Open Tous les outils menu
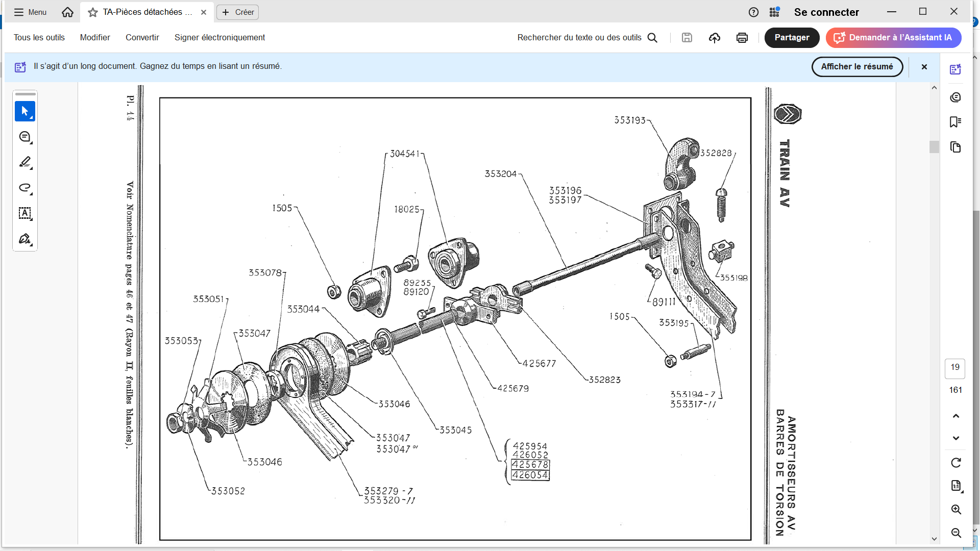The image size is (980, 551). (x=39, y=38)
